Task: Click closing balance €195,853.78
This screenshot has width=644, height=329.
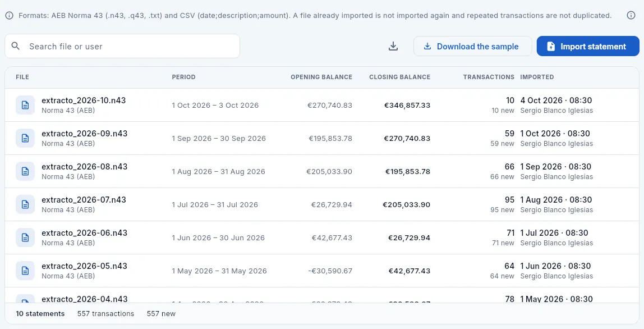Action: 407,171
